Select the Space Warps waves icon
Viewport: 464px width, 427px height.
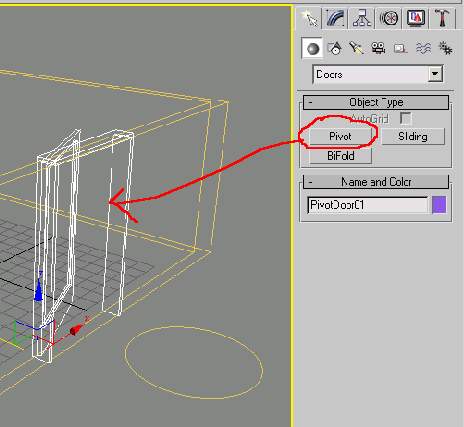coord(423,49)
